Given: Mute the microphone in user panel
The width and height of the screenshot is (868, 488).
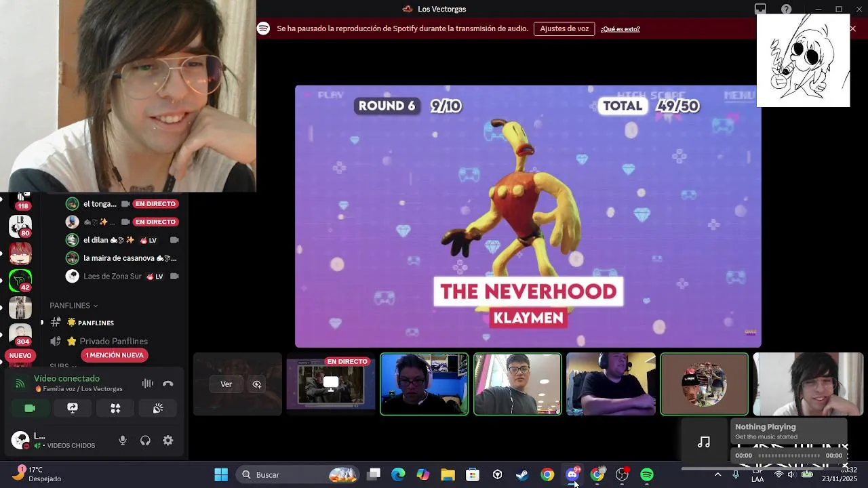Looking at the screenshot, I should click(123, 441).
